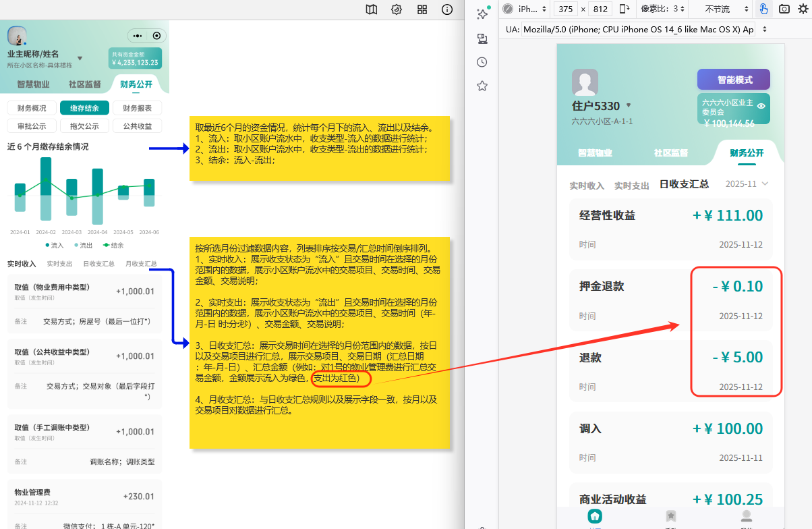Viewport: 812px width, 529px height.
Task: Click the home icon in the phone bottom bar
Action: pos(595,516)
